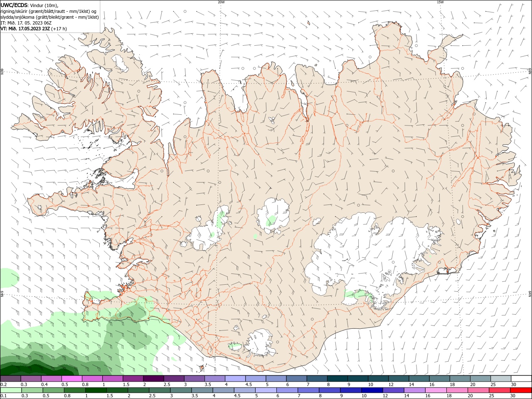The width and height of the screenshot is (532, 399).
Task: Select the blue 8 mm rain scale swatch
Action: (330, 390)
